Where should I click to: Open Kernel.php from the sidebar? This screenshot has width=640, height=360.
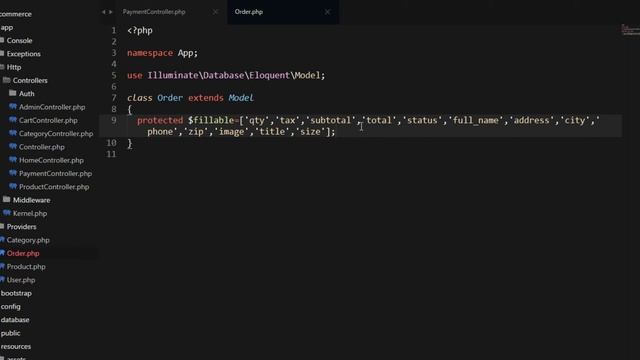[x=30, y=213]
